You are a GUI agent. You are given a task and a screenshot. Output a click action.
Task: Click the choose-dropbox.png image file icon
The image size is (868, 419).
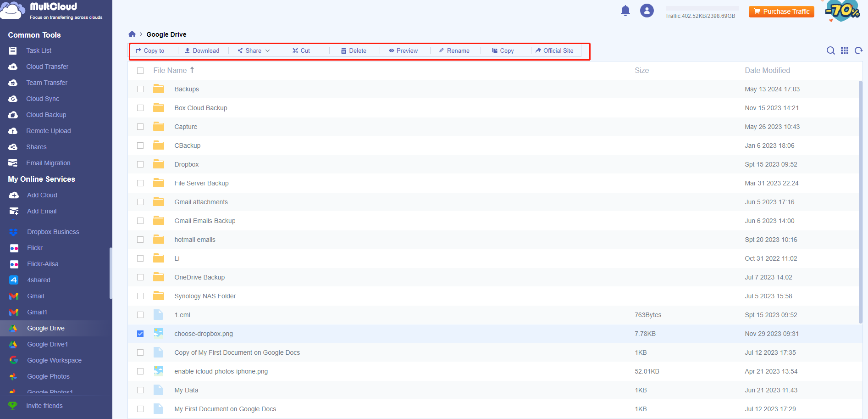(158, 333)
